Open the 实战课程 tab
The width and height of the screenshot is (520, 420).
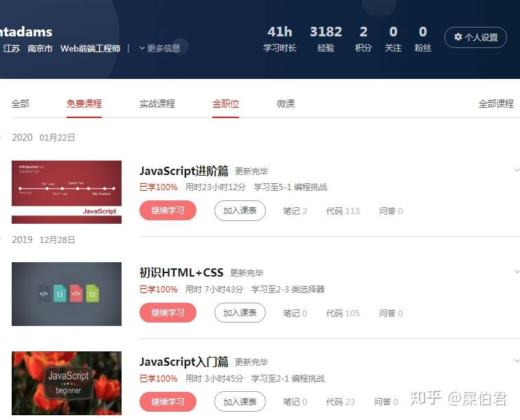click(x=157, y=104)
